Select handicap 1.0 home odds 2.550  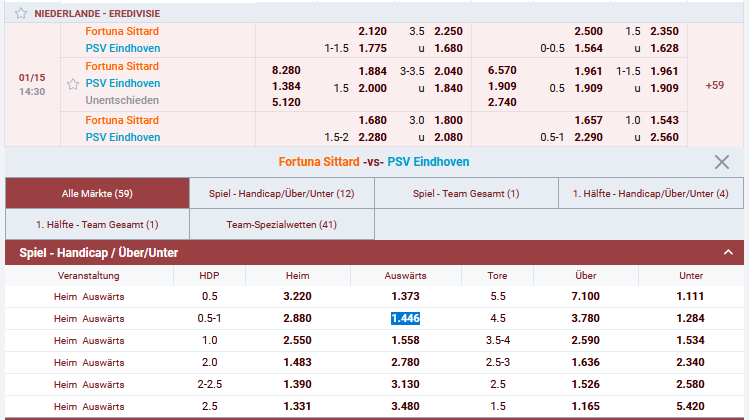click(297, 340)
